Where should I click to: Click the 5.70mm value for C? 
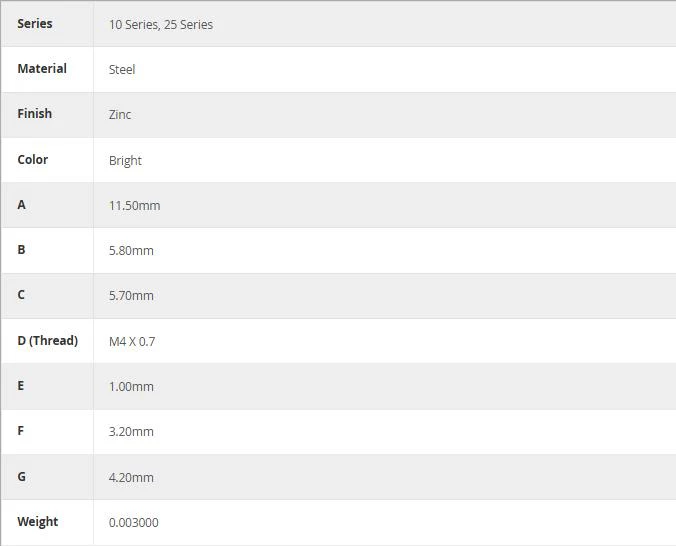point(131,295)
